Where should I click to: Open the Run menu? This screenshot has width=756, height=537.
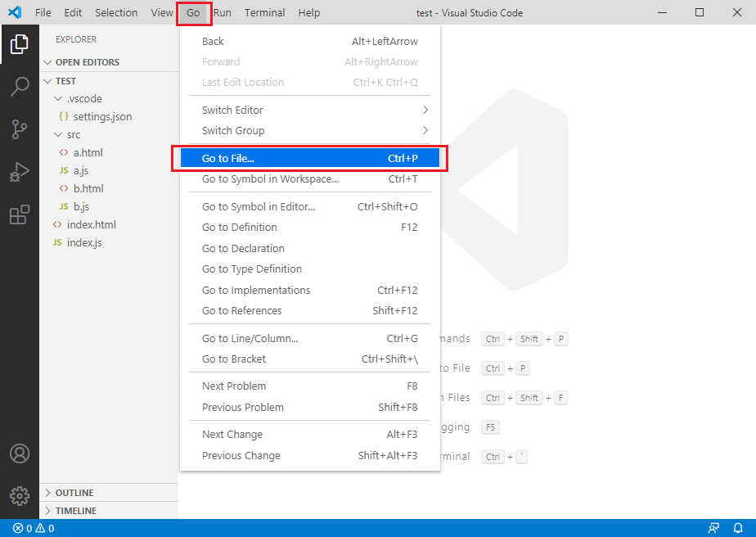pos(223,12)
